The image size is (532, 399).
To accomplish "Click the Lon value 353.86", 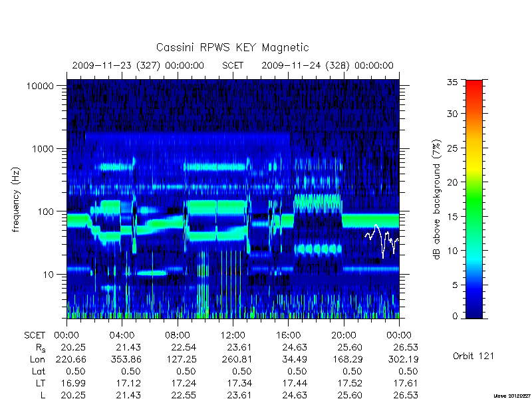I will click(x=126, y=359).
